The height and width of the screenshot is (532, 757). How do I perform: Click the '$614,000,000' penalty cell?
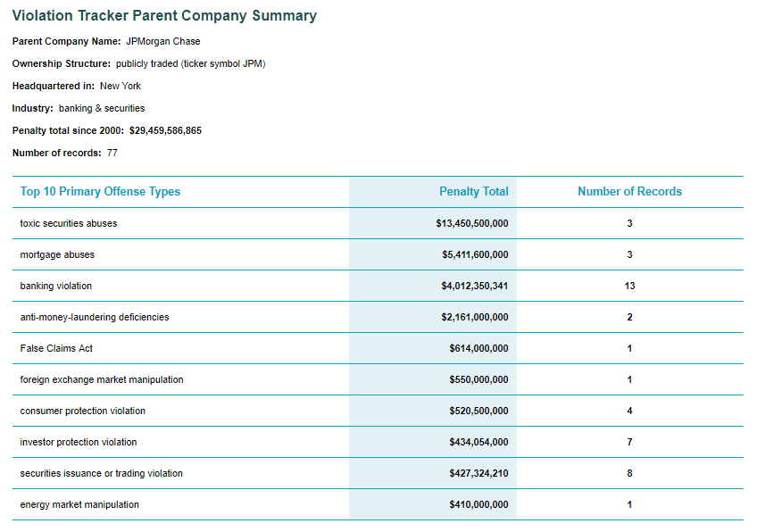click(x=478, y=348)
